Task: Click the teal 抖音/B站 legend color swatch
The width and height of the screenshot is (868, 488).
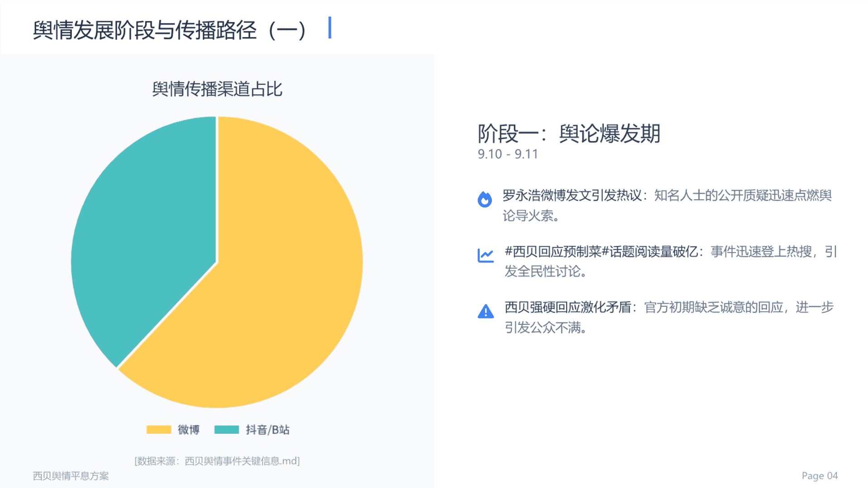Action: 226,430
